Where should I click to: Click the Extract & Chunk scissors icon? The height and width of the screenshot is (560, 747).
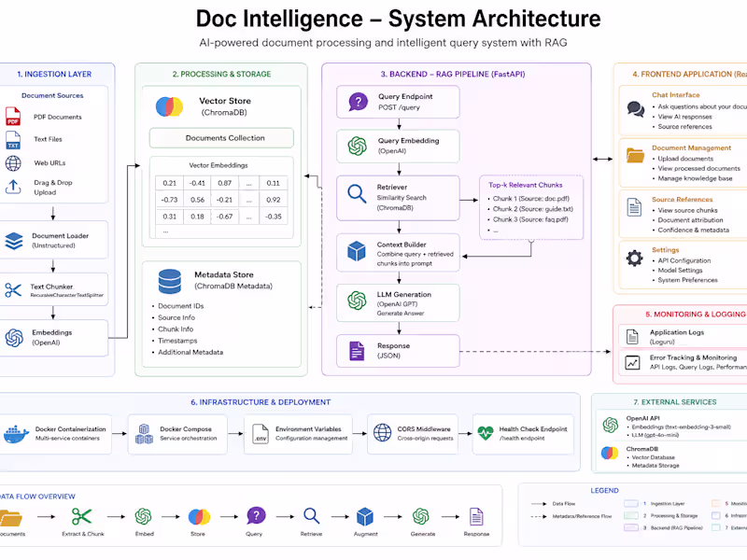click(x=81, y=516)
